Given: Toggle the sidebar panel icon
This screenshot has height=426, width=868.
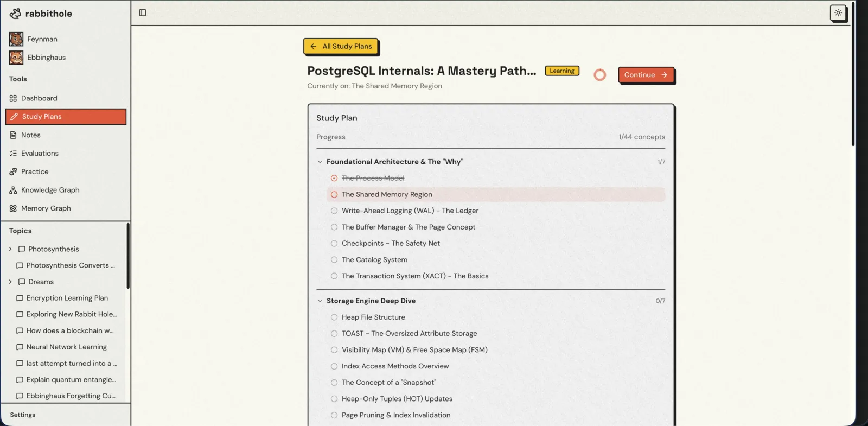Looking at the screenshot, I should point(143,12).
